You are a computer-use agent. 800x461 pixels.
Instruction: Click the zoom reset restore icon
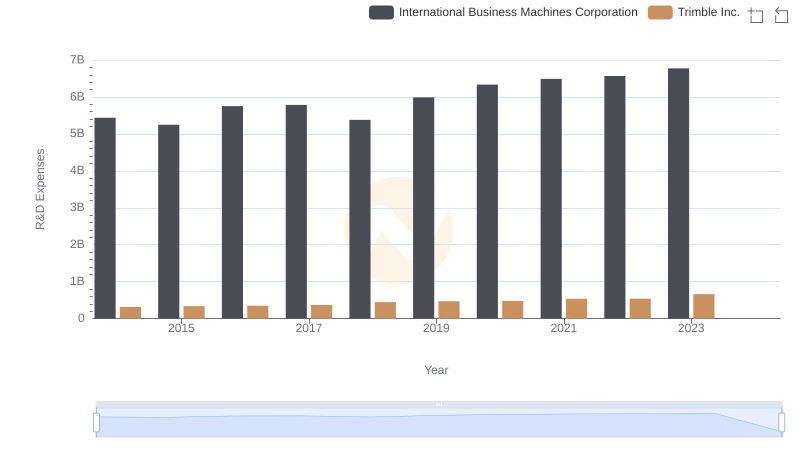point(781,15)
